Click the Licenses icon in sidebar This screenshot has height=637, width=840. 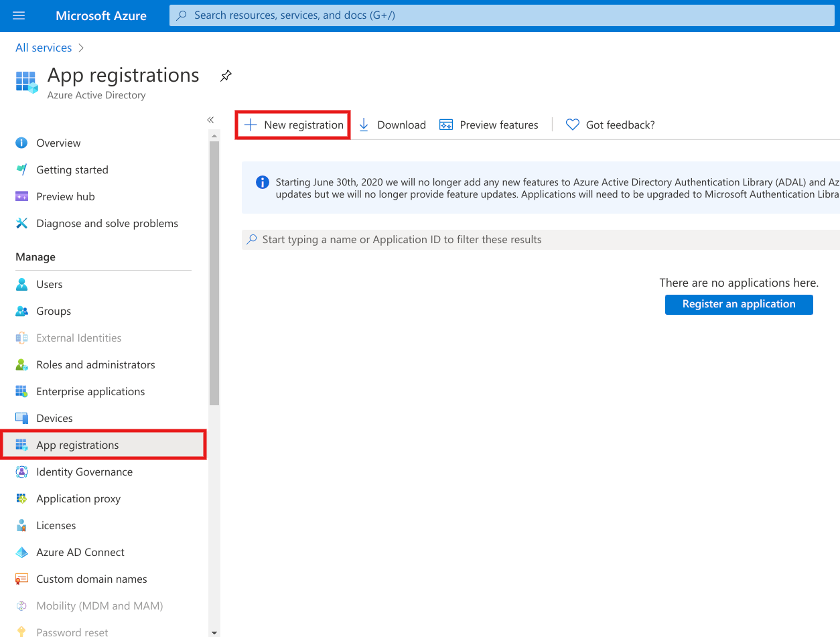[21, 525]
